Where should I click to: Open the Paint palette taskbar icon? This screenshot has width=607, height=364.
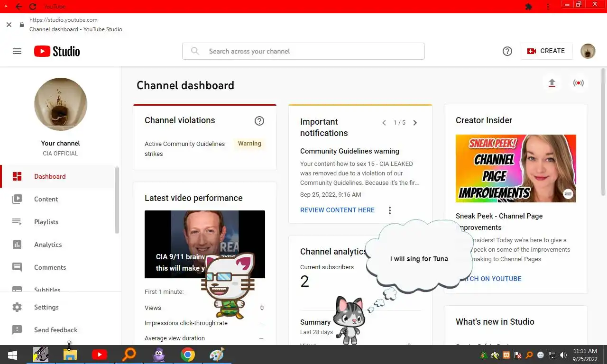(x=217, y=355)
